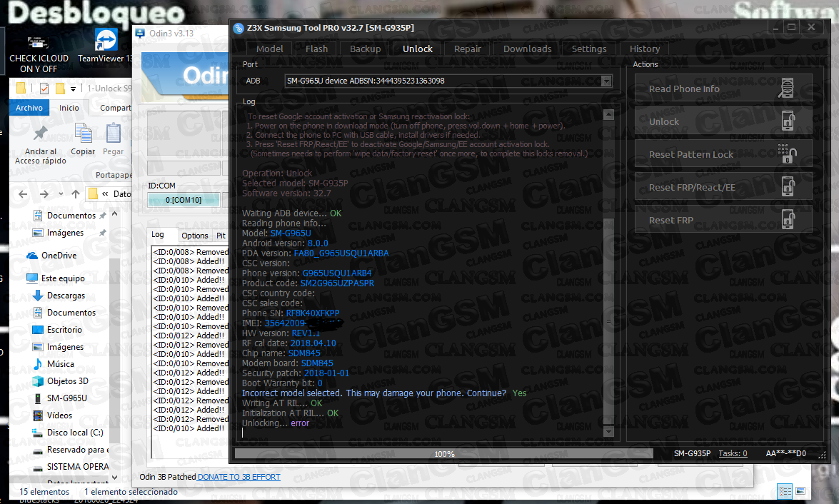Switch to the Model tab in Z3X

coord(269,49)
